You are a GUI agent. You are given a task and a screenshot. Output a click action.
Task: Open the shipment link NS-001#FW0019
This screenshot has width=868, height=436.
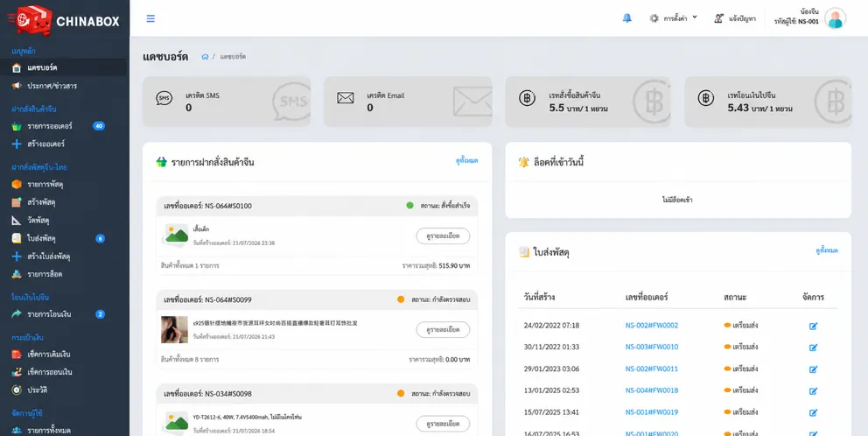652,412
